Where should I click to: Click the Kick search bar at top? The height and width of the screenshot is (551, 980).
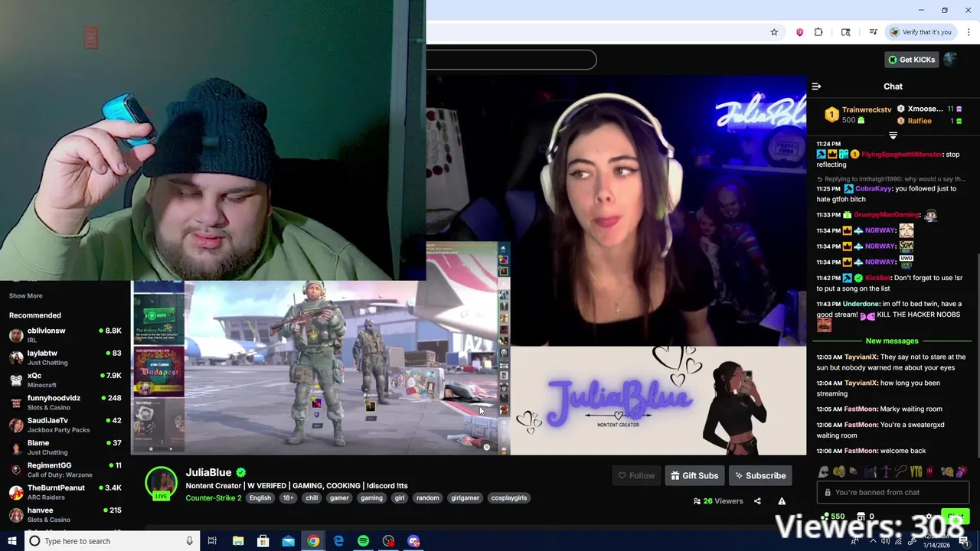(511, 60)
